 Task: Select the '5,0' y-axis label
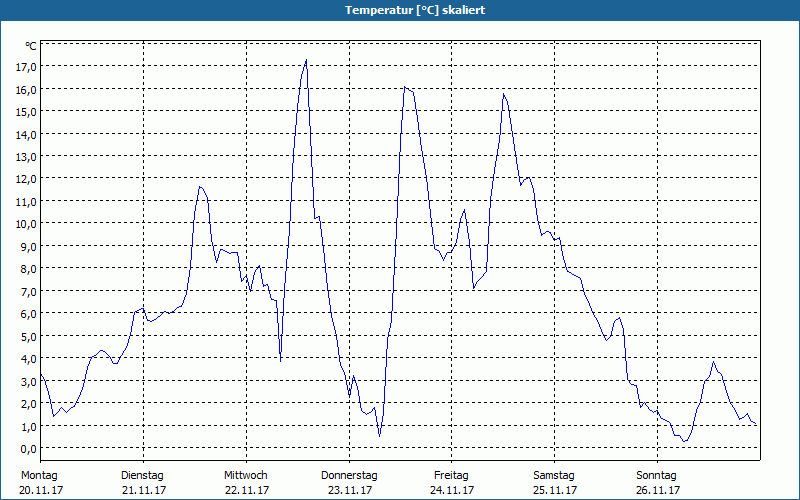point(28,336)
